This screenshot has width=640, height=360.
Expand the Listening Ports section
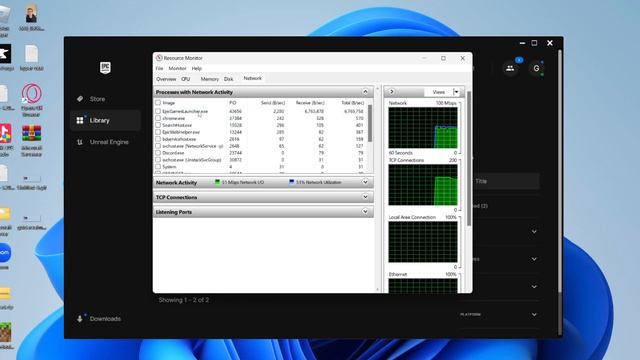365,212
